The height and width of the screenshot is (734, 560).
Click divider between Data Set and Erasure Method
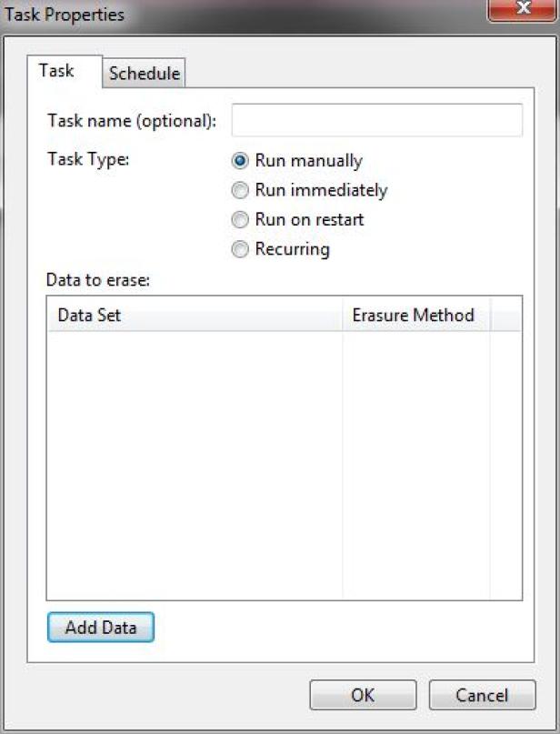pos(343,315)
